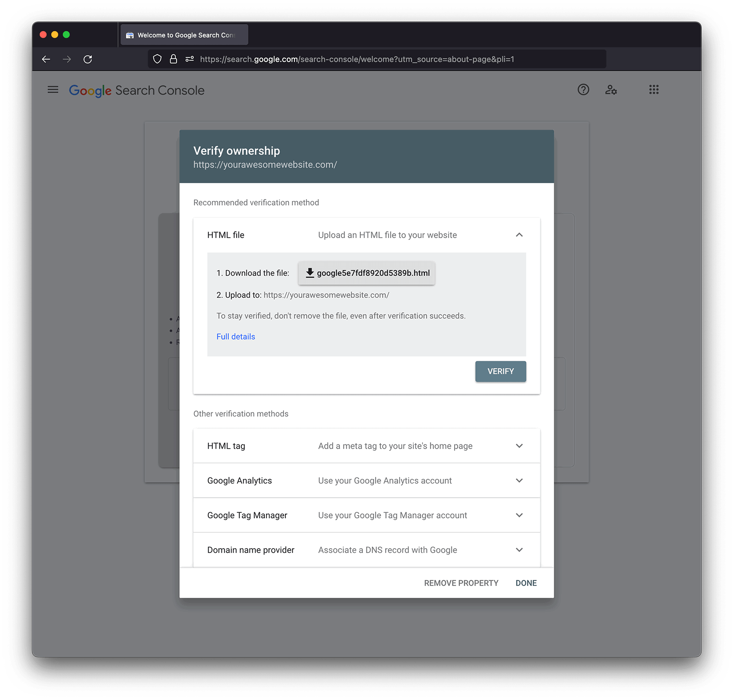Expand the HTML tag verification method
Viewport: 734px width, 700px height.
coord(519,446)
